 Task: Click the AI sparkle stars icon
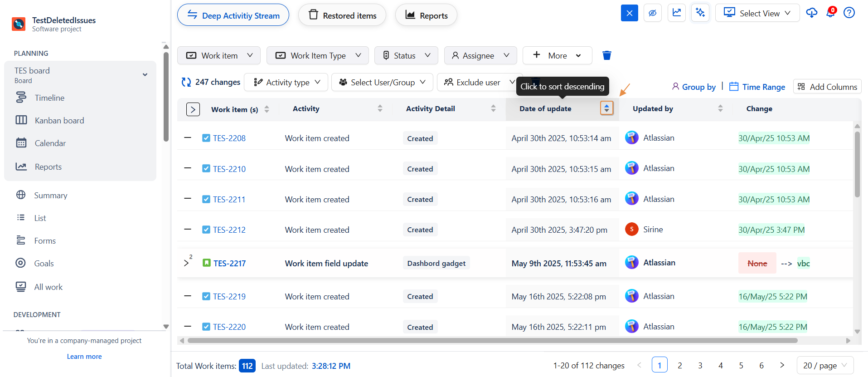coord(700,13)
